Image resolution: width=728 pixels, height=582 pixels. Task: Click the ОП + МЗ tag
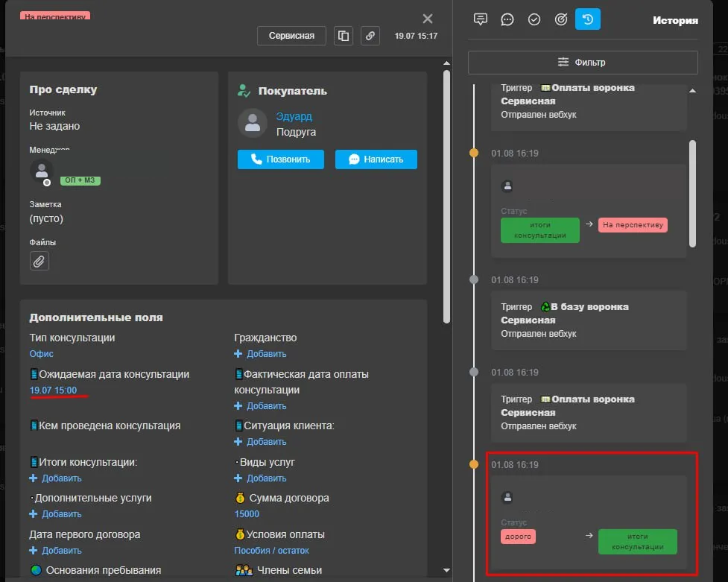[x=80, y=180]
